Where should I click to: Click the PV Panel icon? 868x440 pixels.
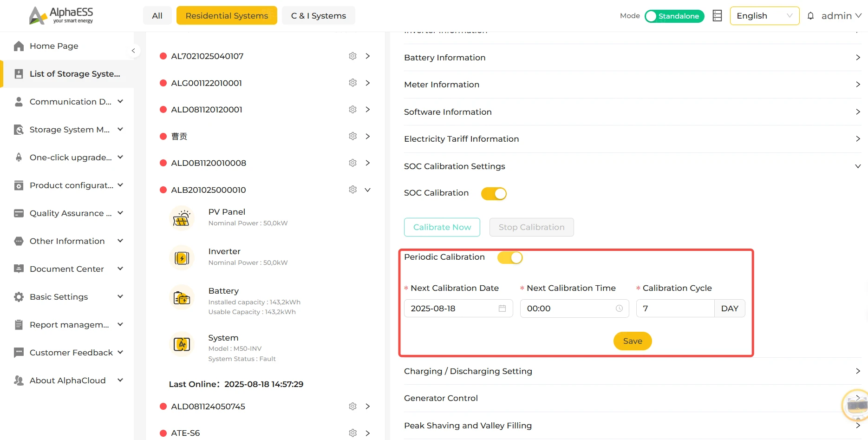point(182,218)
